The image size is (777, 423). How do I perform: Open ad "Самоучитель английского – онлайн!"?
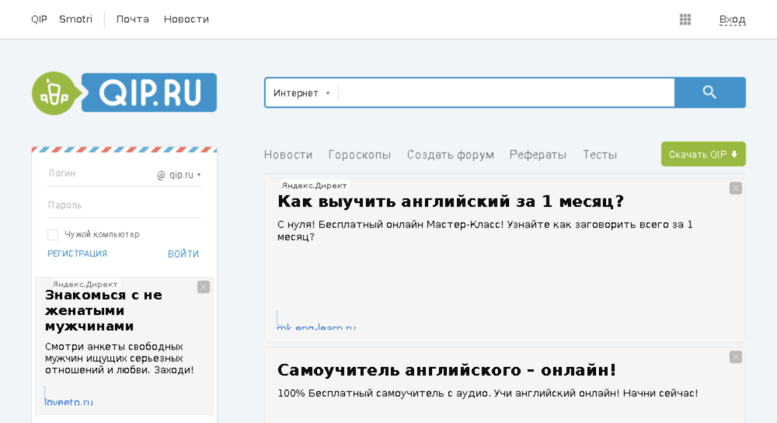pos(446,370)
